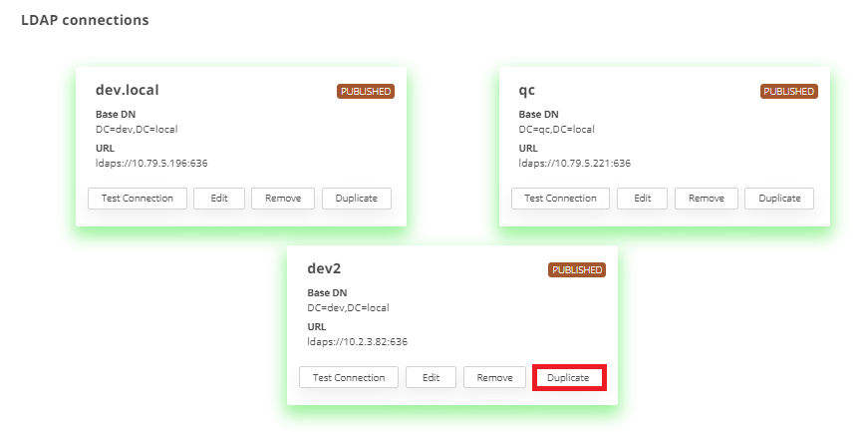The width and height of the screenshot is (868, 432).
Task: Edit the dev.local connection
Action: pos(219,198)
